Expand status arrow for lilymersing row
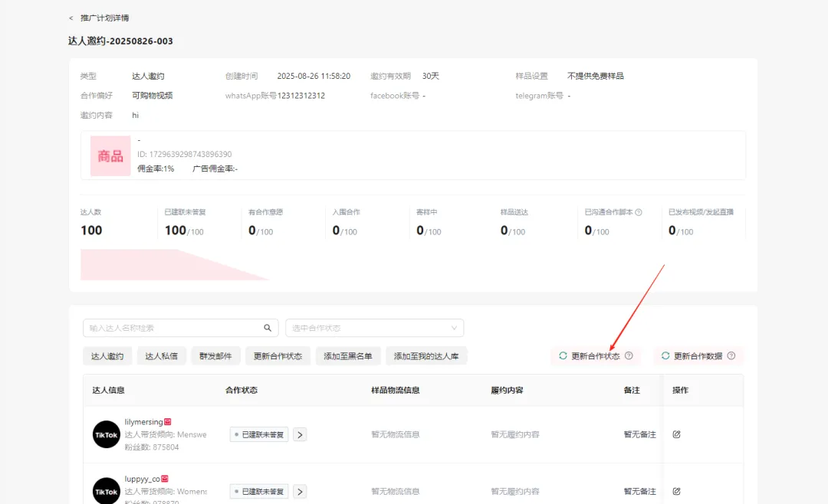The height and width of the screenshot is (504, 828). [300, 435]
